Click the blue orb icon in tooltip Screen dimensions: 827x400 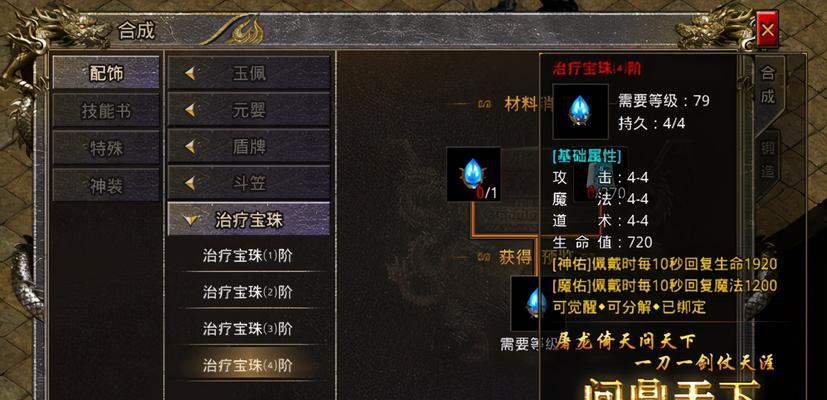click(580, 111)
